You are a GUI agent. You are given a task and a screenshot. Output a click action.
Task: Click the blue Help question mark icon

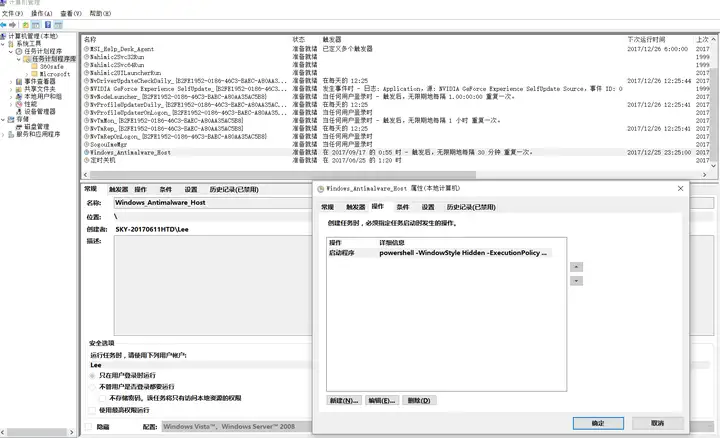[x=48, y=25]
